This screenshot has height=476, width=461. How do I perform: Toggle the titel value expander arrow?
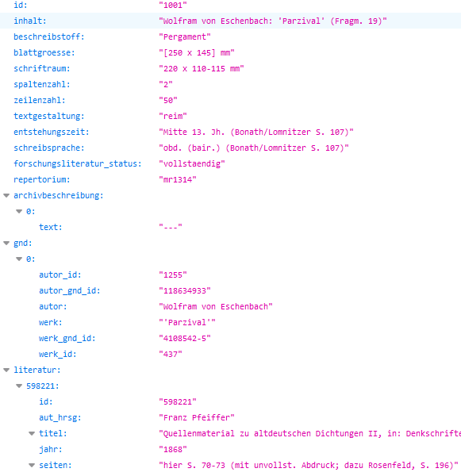pyautogui.click(x=32, y=433)
